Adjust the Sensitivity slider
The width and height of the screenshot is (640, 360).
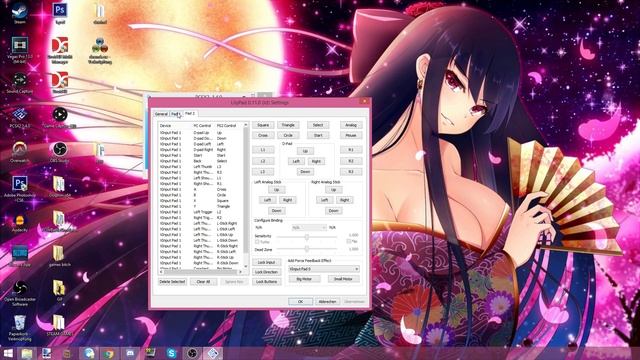pos(307,236)
